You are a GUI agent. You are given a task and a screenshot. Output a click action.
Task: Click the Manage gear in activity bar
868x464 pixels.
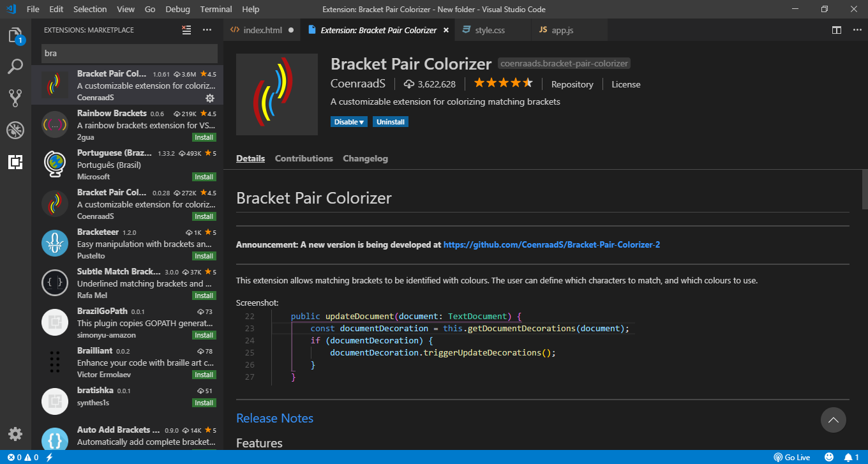[15, 434]
